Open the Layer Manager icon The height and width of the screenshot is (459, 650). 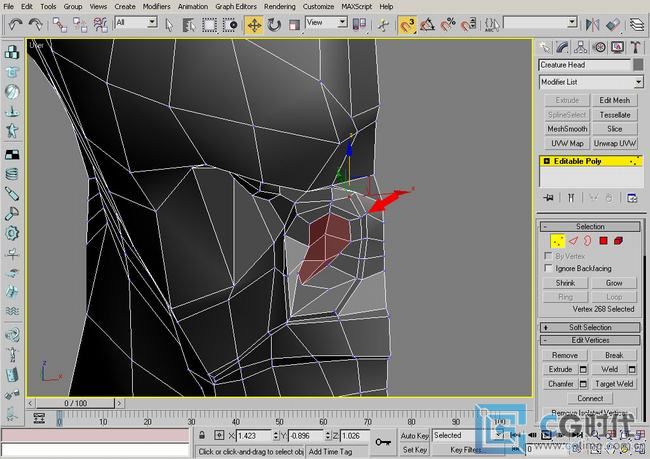pyautogui.click(x=638, y=25)
